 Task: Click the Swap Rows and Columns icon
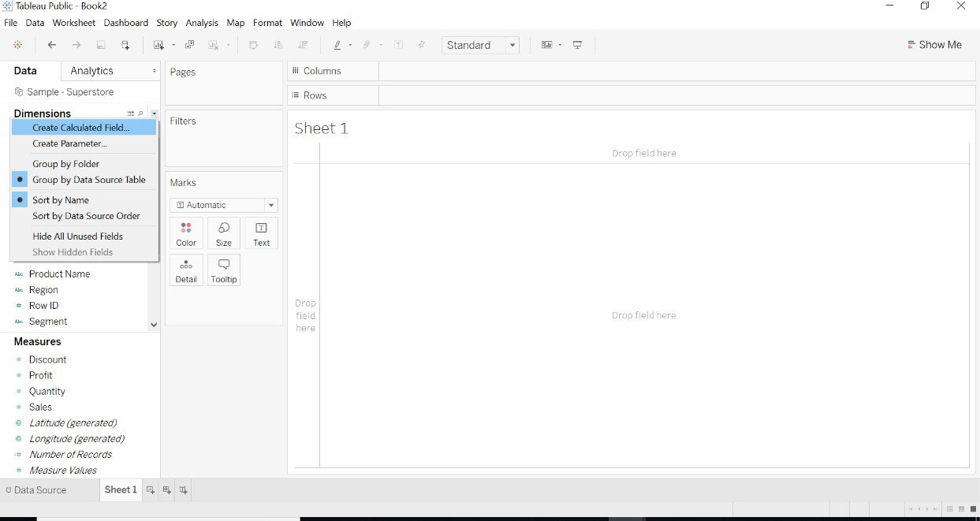(253, 45)
